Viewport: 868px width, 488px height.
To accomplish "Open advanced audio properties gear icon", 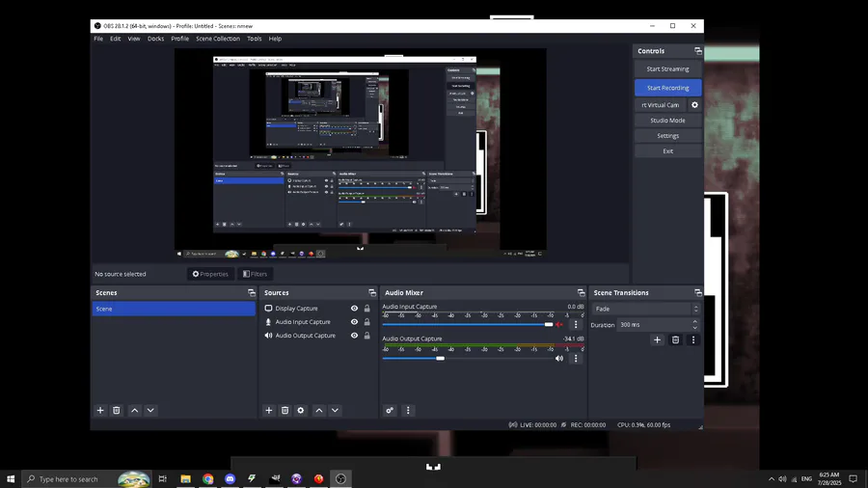I will [390, 411].
